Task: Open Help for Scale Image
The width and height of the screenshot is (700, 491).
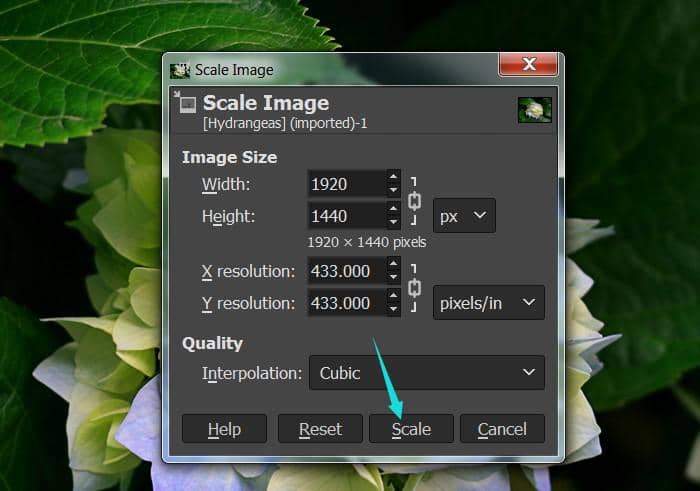Action: (x=224, y=429)
